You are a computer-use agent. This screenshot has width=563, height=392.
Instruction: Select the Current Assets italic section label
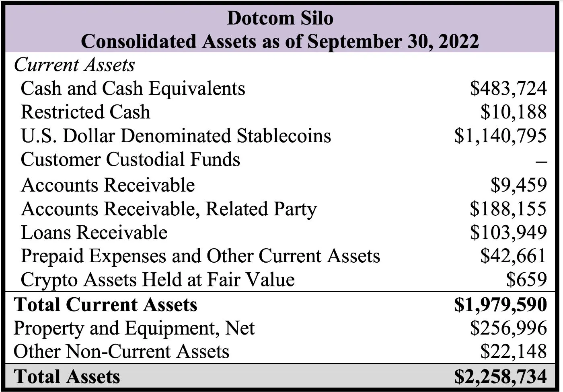(74, 65)
